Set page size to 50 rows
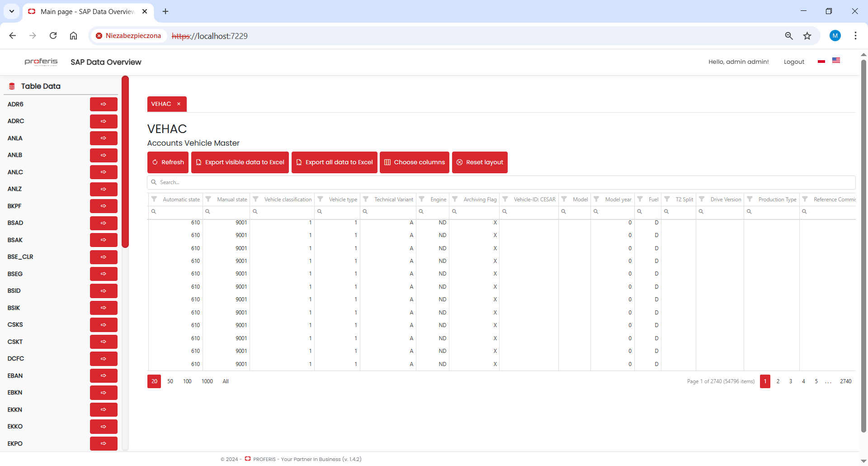868x466 pixels. point(170,381)
